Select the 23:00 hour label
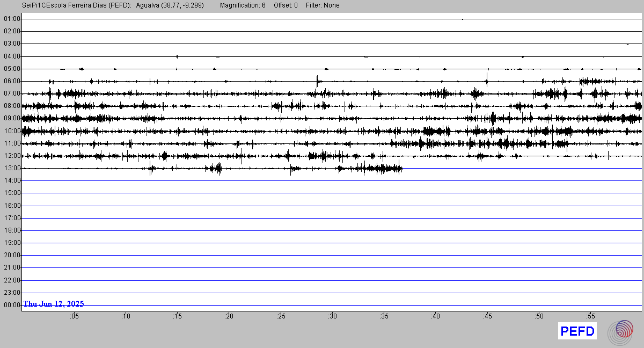The image size is (644, 348). tap(12, 293)
